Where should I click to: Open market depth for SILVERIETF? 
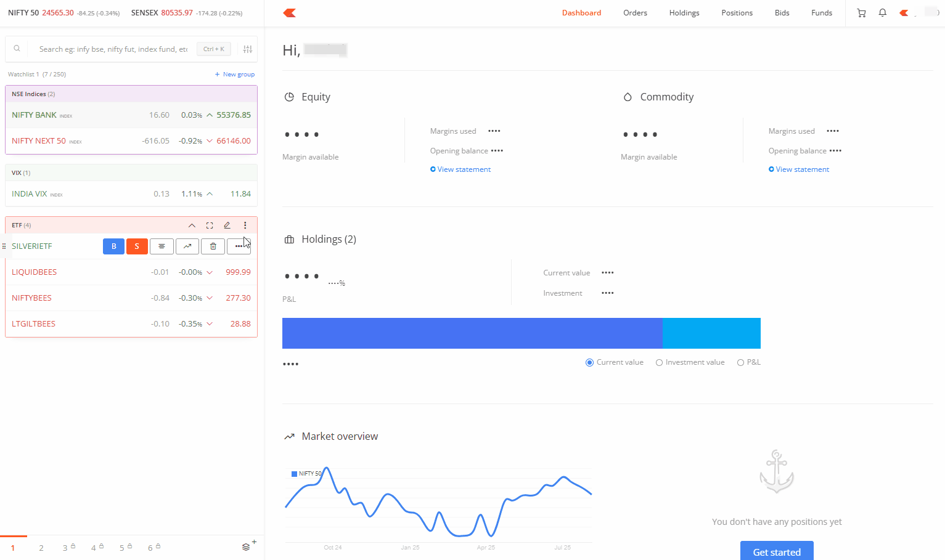click(x=162, y=246)
